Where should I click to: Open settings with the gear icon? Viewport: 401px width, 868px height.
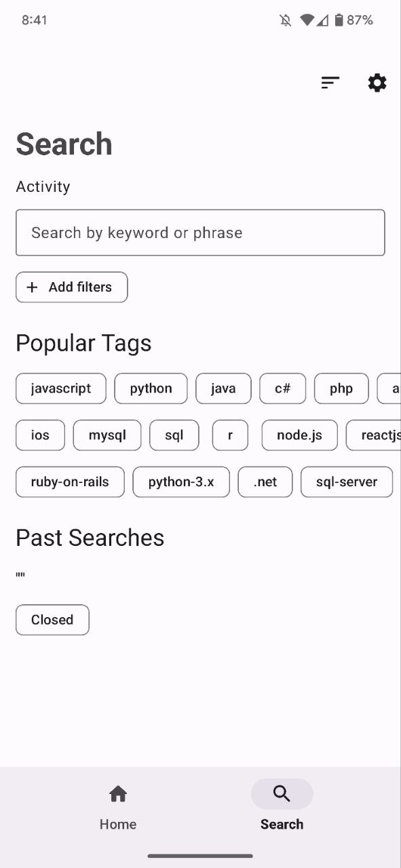[x=377, y=83]
